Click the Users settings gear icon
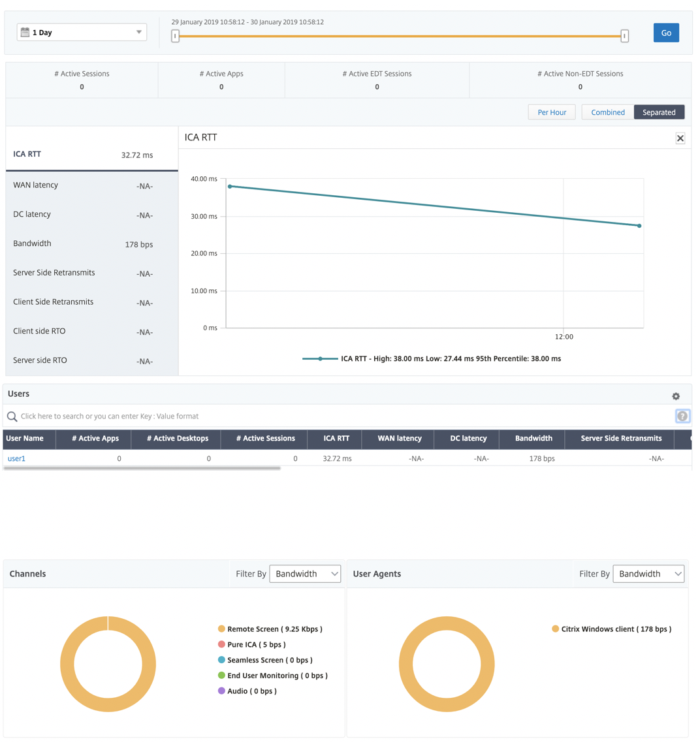Screen dimensions: 700x752 point(676,396)
